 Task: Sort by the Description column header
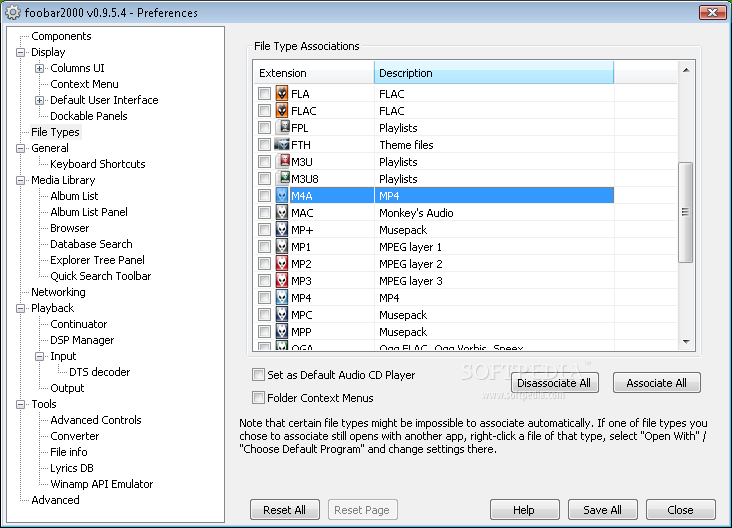494,73
